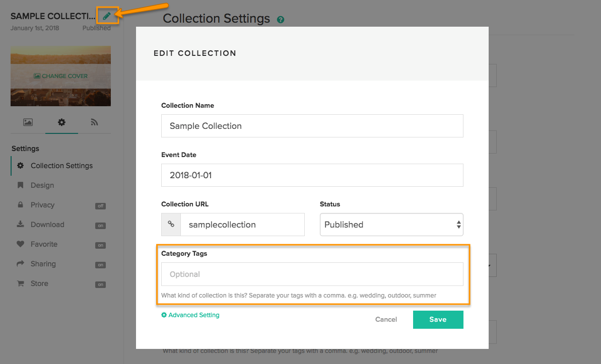Switch to the photos tab icon
This screenshot has width=601, height=364.
(x=28, y=122)
